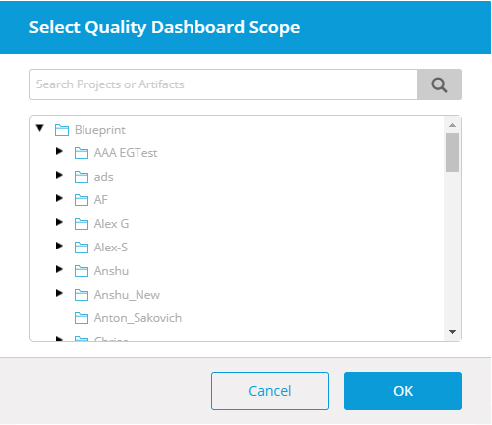Click the ads folder icon
492x425 pixels.
(81, 177)
